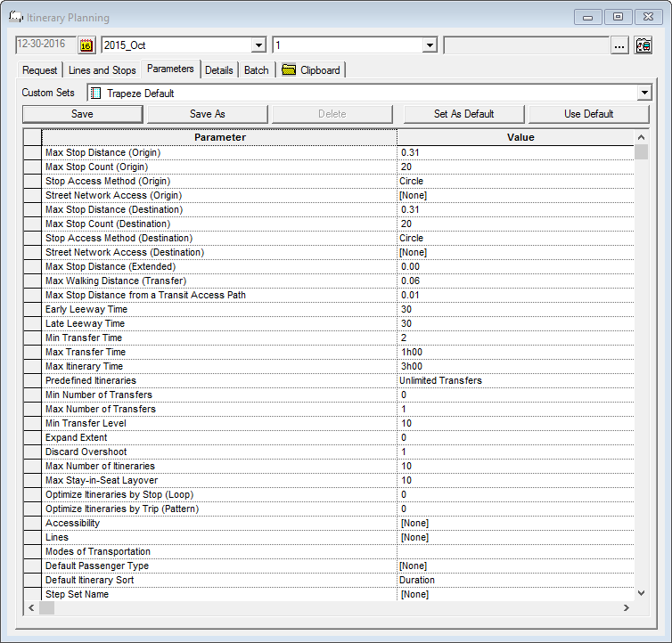Click the ellipsis browse button

pos(619,45)
